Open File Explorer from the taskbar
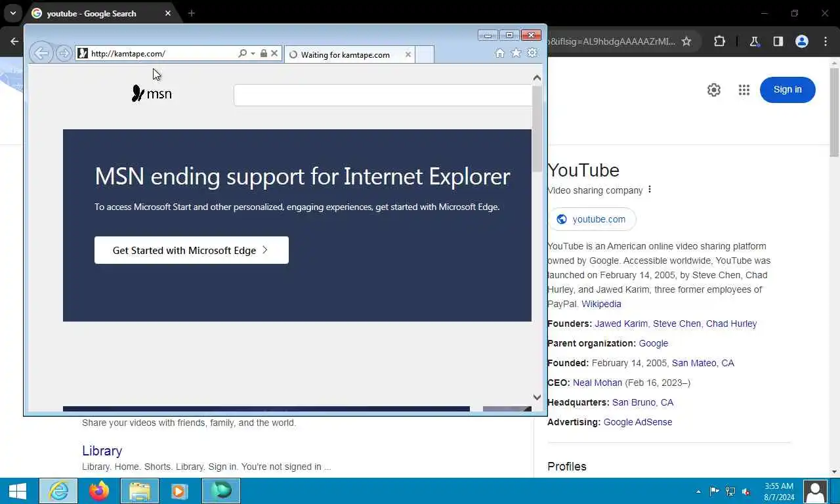 (139, 491)
